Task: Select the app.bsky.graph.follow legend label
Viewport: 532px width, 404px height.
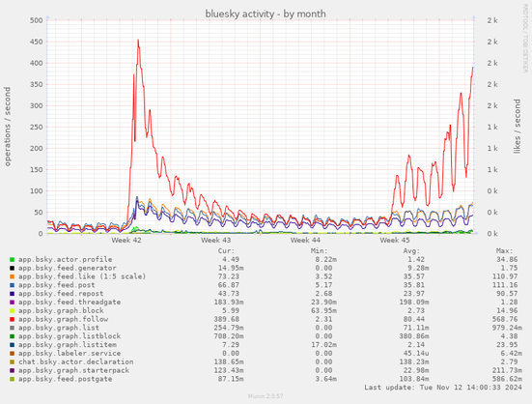Action: pos(63,320)
